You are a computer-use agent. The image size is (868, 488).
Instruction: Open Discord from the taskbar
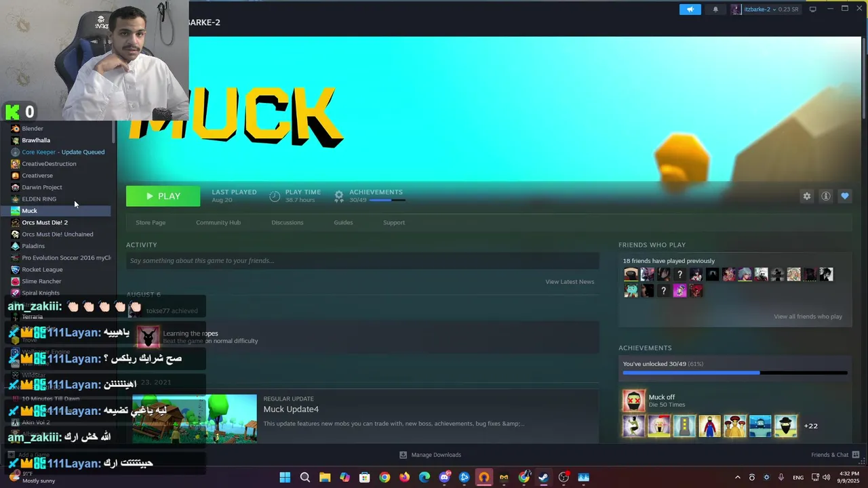pos(444,477)
